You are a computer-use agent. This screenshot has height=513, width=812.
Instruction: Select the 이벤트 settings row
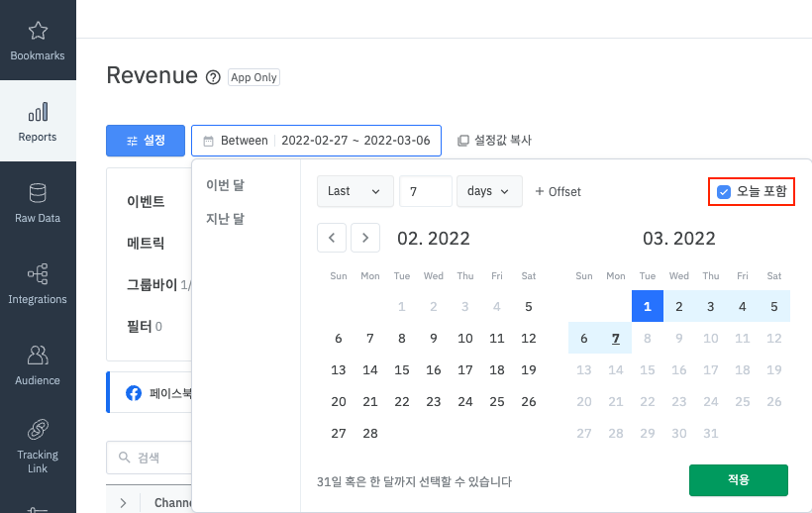[x=146, y=201]
